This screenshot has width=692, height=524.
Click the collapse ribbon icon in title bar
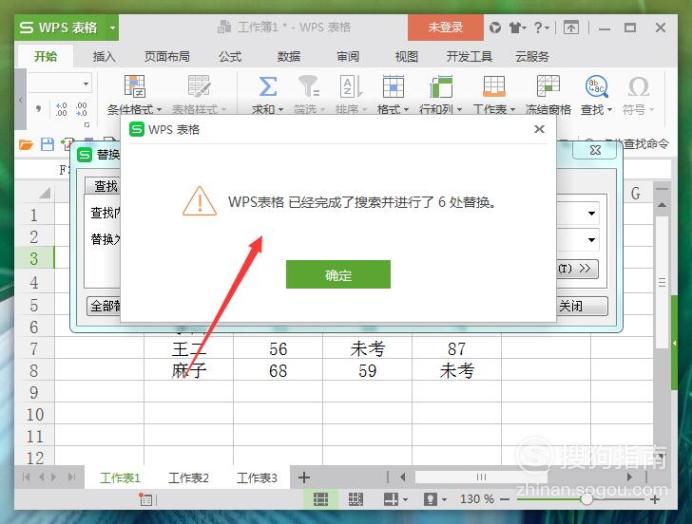[571, 28]
